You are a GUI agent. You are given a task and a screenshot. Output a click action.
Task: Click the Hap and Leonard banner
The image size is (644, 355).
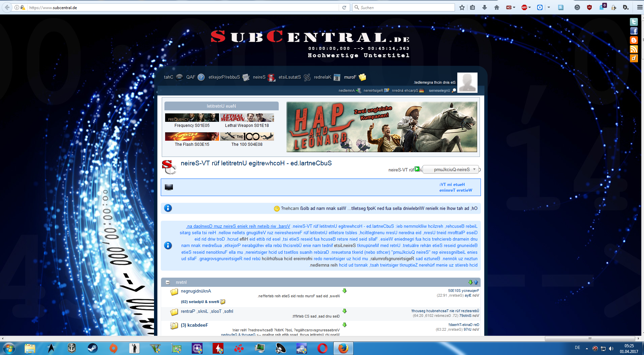382,127
